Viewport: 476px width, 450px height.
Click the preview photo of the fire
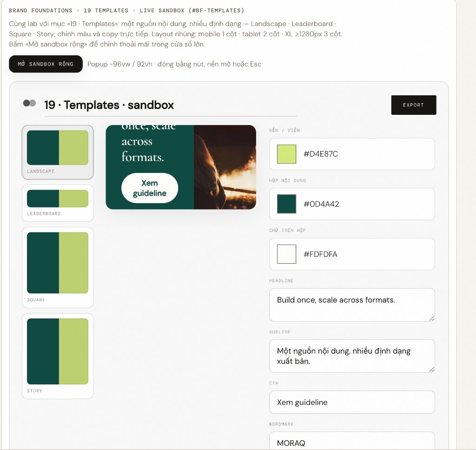coord(225,167)
